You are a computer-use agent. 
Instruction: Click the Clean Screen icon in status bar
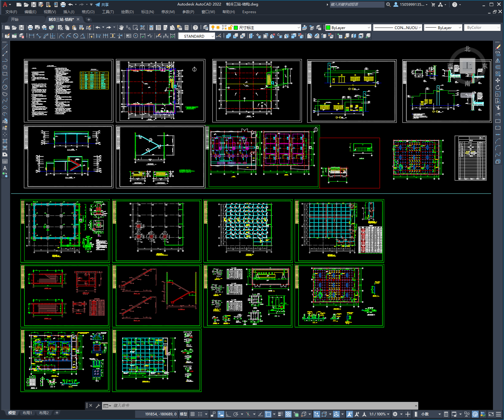tap(491, 414)
